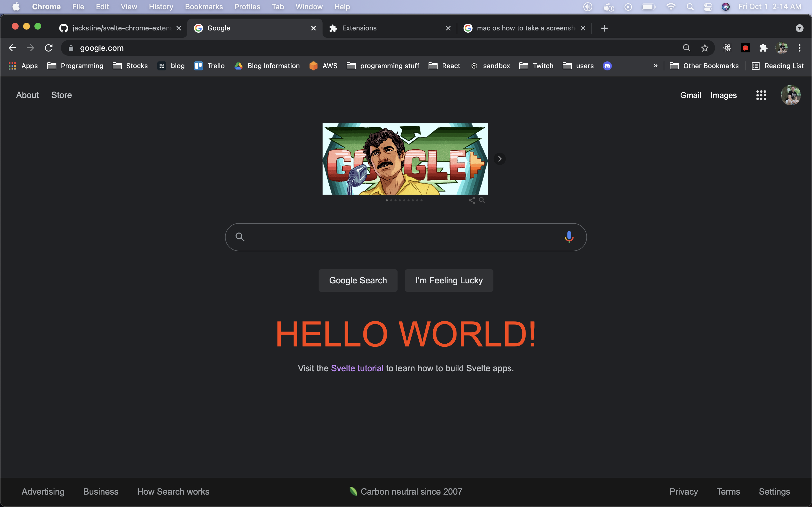The height and width of the screenshot is (507, 812).
Task: Open the Discord bookmark icon
Action: [607, 66]
